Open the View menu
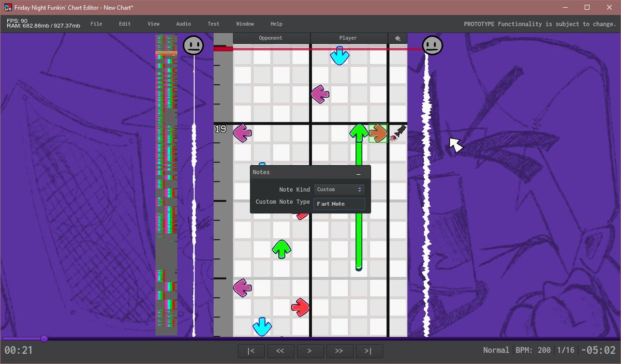This screenshot has width=621, height=364. point(153,24)
